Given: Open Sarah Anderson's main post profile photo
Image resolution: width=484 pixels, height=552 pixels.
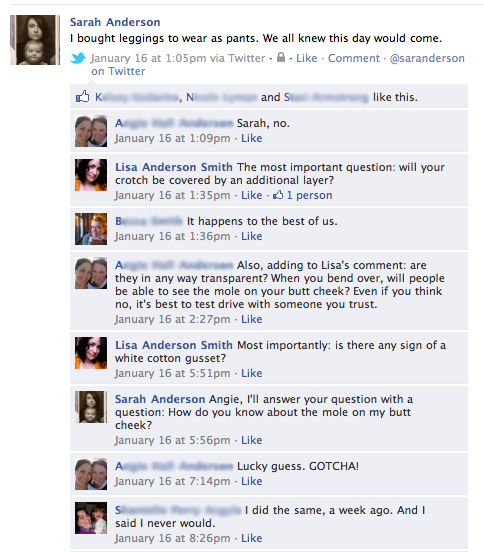Looking at the screenshot, I should 35,40.
